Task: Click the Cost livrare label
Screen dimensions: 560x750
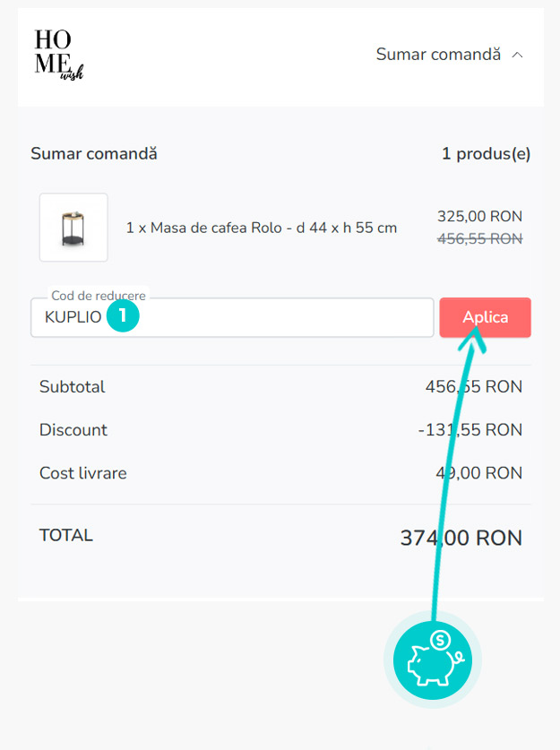Action: point(82,473)
